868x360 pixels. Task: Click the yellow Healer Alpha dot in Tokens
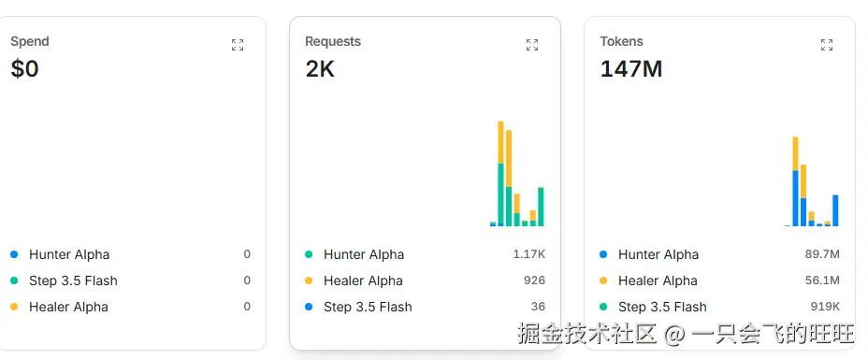coord(603,281)
